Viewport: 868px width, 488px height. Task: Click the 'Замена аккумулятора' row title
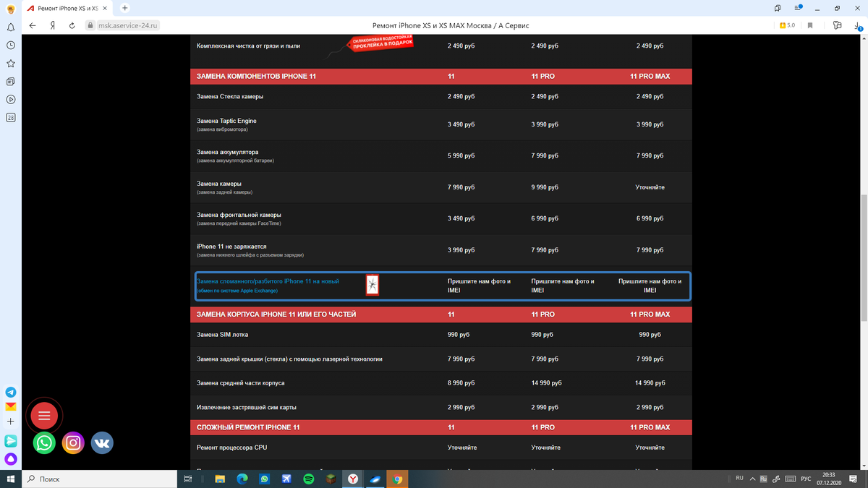point(227,152)
